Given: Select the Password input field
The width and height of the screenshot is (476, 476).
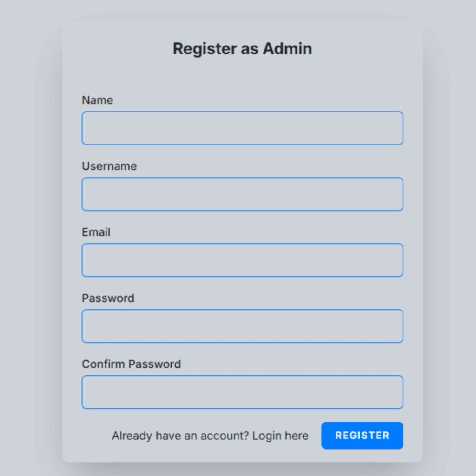Looking at the screenshot, I should [242, 326].
